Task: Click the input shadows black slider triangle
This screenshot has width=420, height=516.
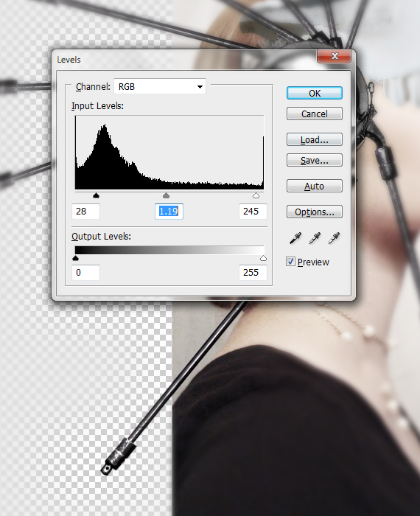Action: click(x=96, y=195)
